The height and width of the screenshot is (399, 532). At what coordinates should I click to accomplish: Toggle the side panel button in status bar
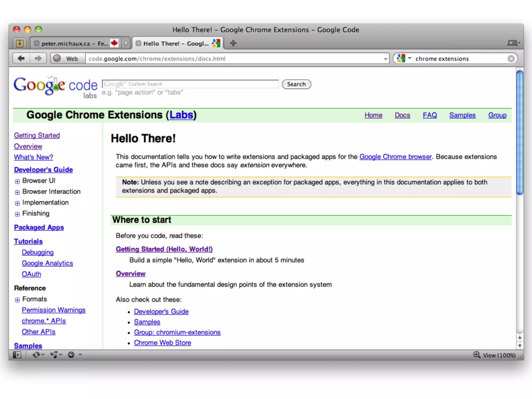[17, 355]
